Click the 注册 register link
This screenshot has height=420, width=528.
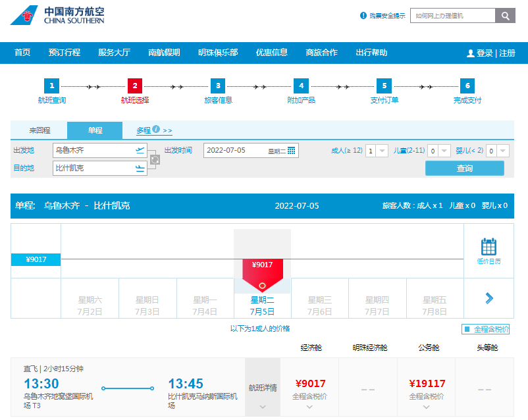(507, 53)
